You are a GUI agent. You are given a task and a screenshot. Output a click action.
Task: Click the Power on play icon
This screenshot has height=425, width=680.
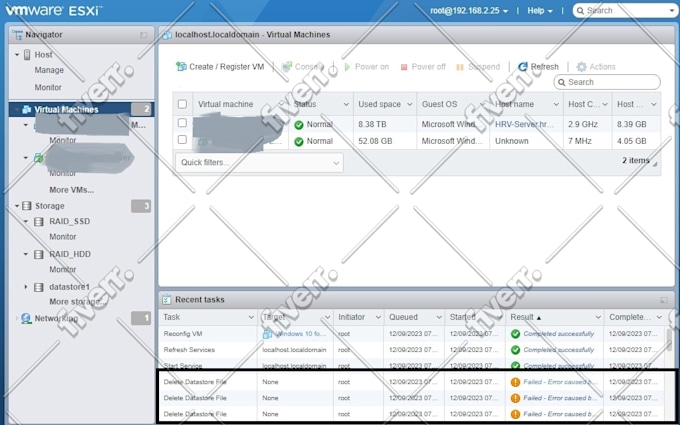(x=347, y=67)
